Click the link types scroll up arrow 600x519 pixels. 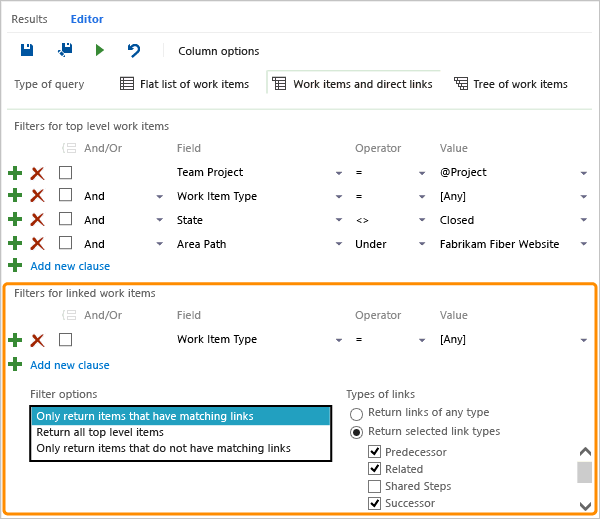585,452
